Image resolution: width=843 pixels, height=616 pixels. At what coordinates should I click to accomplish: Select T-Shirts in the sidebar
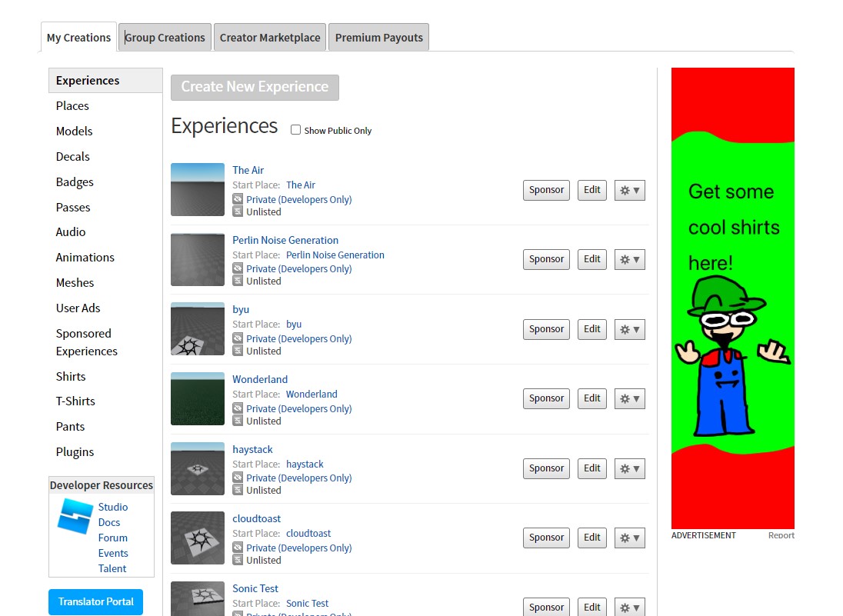(x=75, y=401)
